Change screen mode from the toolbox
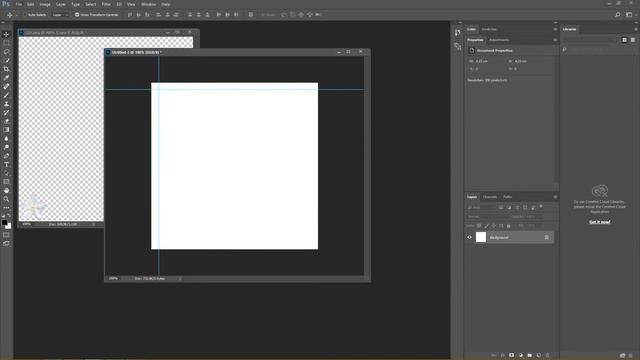This screenshot has width=640, height=360. [6, 243]
